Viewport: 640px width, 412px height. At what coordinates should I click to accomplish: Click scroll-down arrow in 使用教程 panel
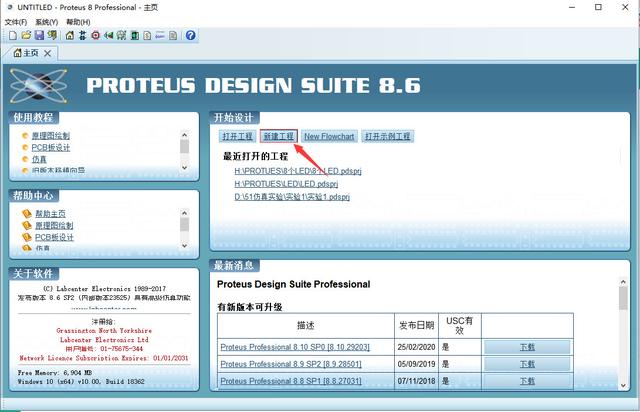coord(184,167)
